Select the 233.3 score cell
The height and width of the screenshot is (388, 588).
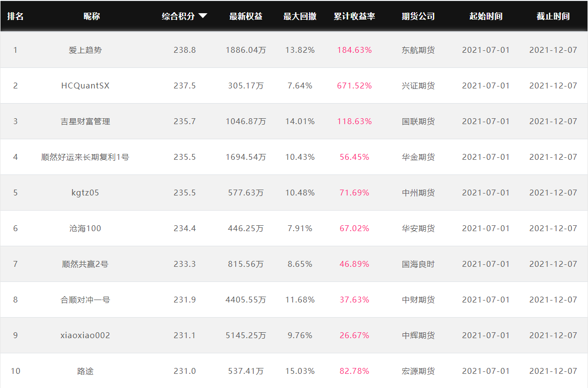click(x=184, y=264)
